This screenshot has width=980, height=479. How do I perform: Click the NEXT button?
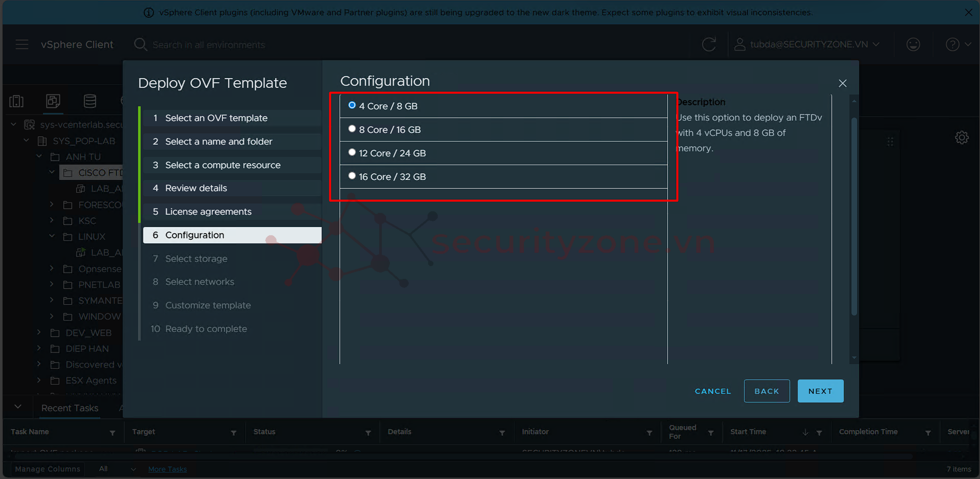[x=820, y=391]
